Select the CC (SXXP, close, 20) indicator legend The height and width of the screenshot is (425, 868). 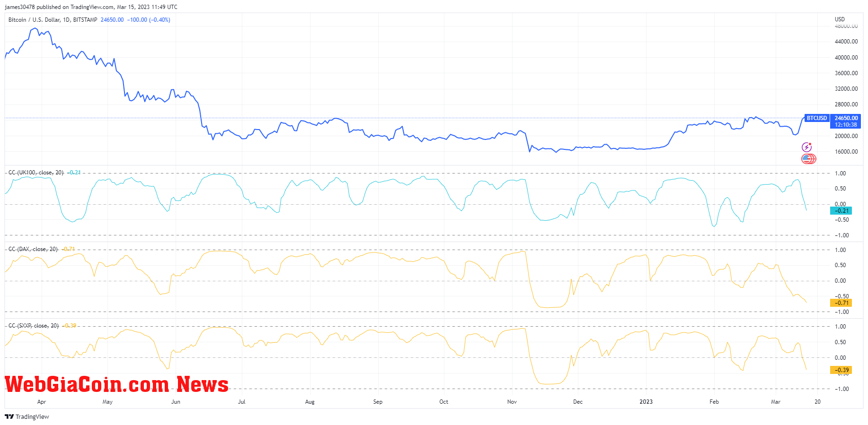[x=34, y=326]
